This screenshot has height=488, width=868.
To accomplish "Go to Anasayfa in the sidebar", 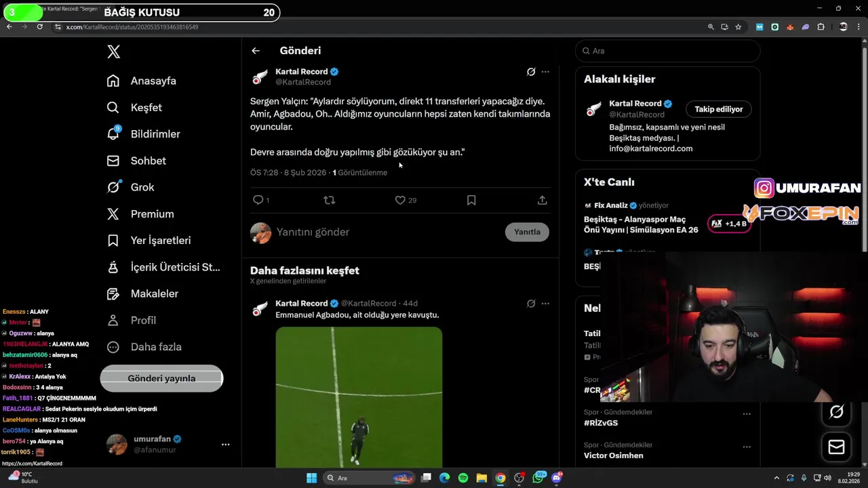I will point(142,81).
